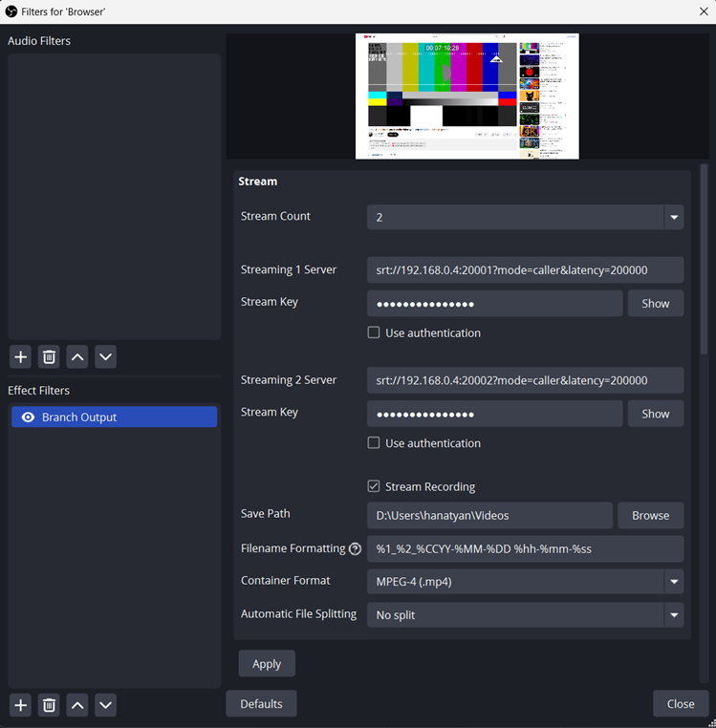Image resolution: width=716 pixels, height=728 pixels.
Task: Click Filename Formatting help question mark icon
Action: coord(356,549)
